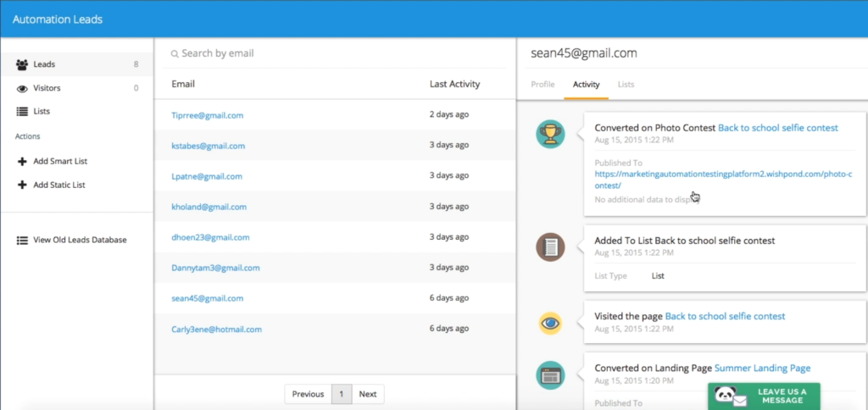Click the magnifier icon in the search bar
The image size is (868, 410).
tap(175, 53)
